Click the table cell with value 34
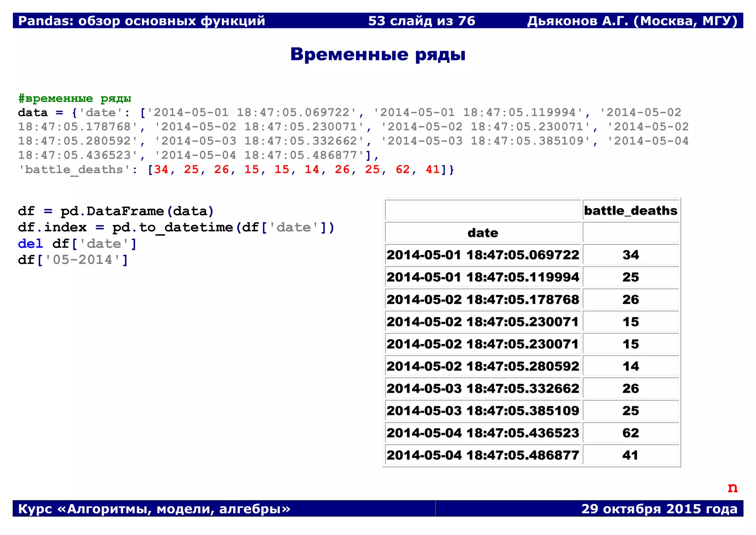 click(631, 255)
